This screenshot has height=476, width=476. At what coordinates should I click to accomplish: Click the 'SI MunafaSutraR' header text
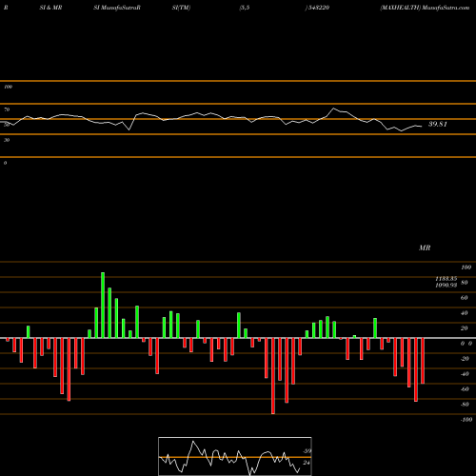click(117, 8)
